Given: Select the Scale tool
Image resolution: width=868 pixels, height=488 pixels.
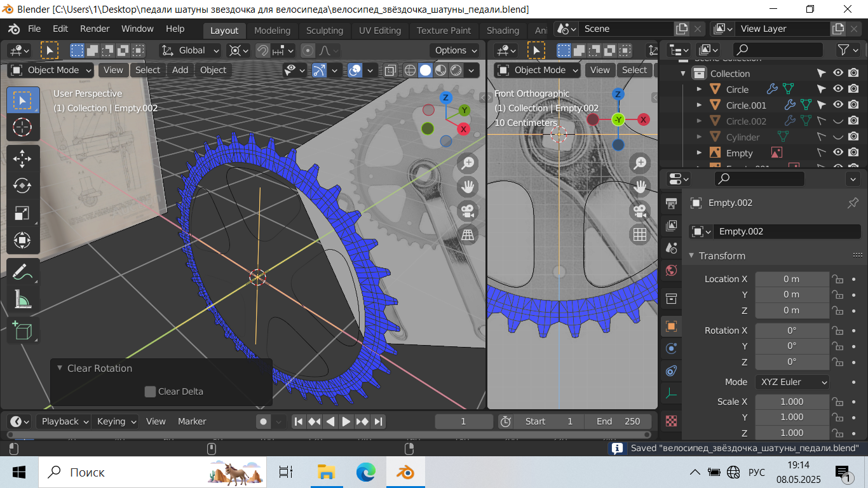Looking at the screenshot, I should (x=23, y=213).
